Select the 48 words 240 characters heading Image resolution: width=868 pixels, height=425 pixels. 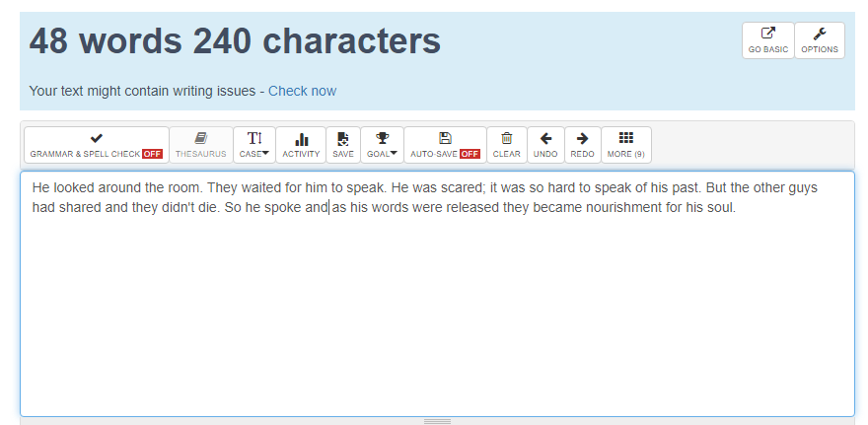pyautogui.click(x=235, y=41)
